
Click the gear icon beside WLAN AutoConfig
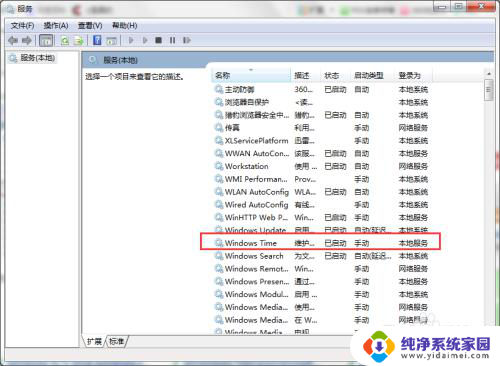pos(219,192)
